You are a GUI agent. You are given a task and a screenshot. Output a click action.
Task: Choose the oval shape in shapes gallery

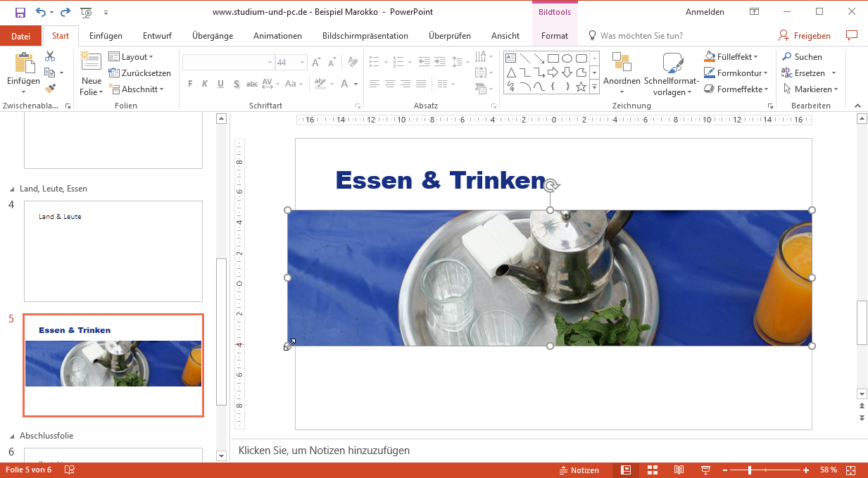[x=567, y=58]
